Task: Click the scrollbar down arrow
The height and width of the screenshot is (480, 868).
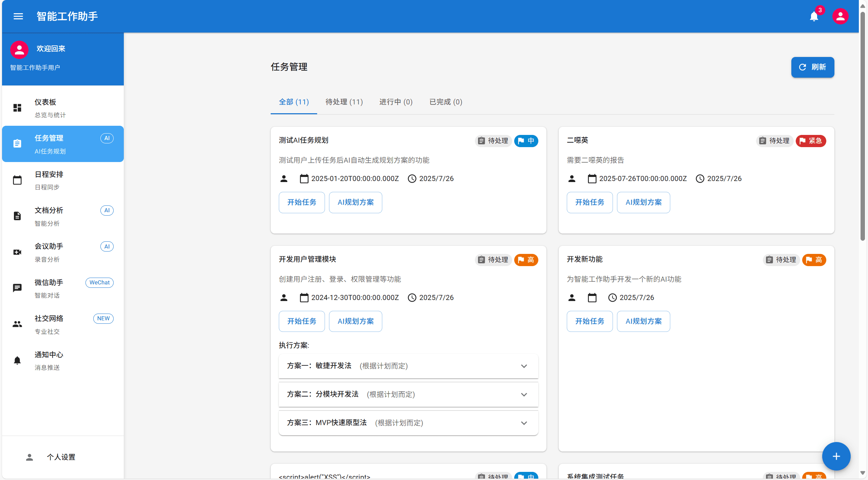Action: 863,473
